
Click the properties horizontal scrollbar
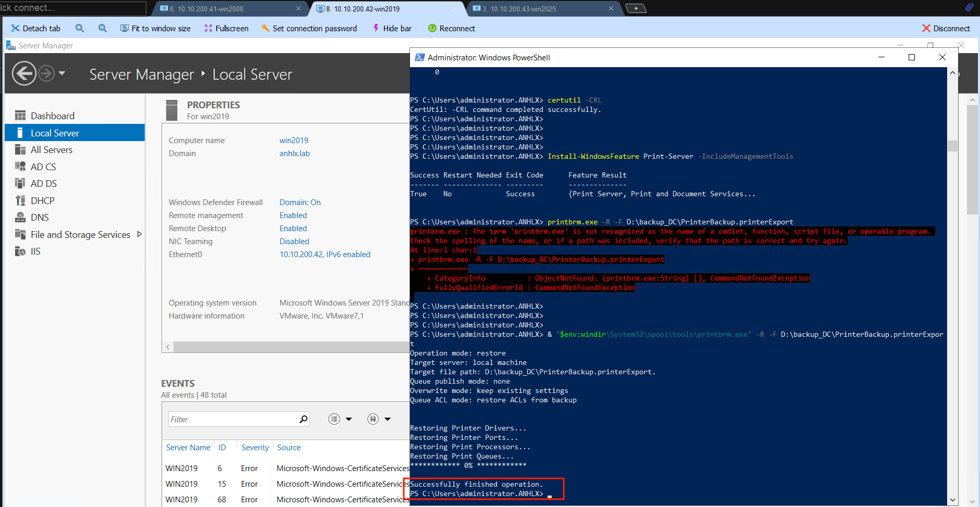(x=291, y=347)
